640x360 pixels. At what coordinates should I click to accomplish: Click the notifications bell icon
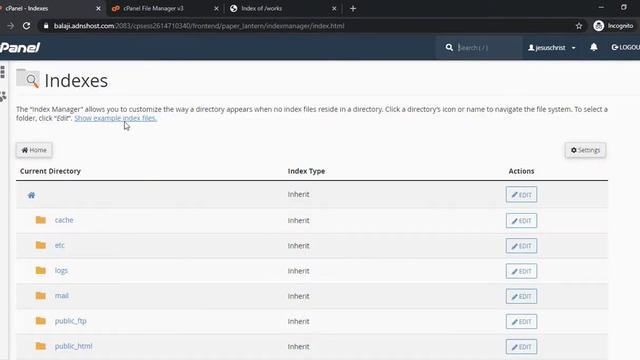coord(594,47)
